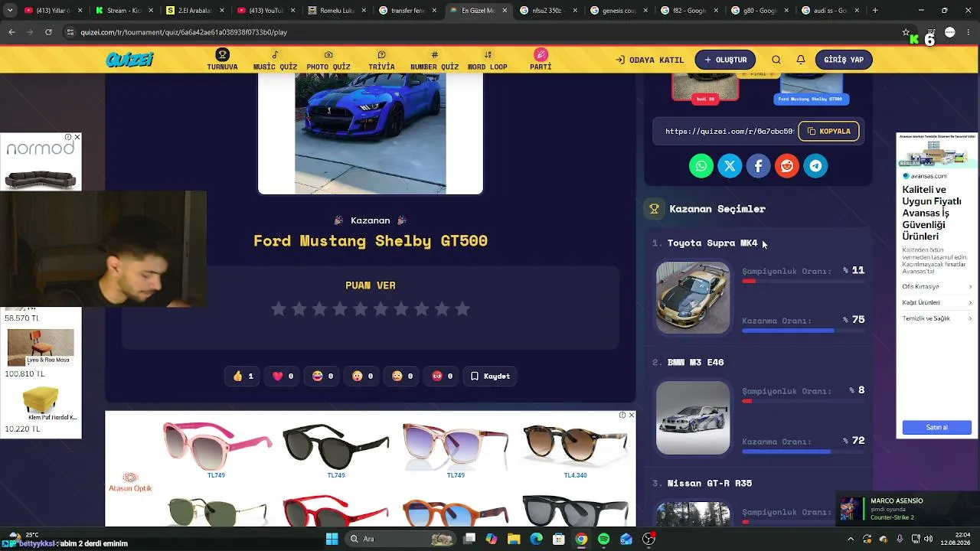Open the Number Quiz section
Image resolution: width=980 pixels, height=551 pixels.
434,60
